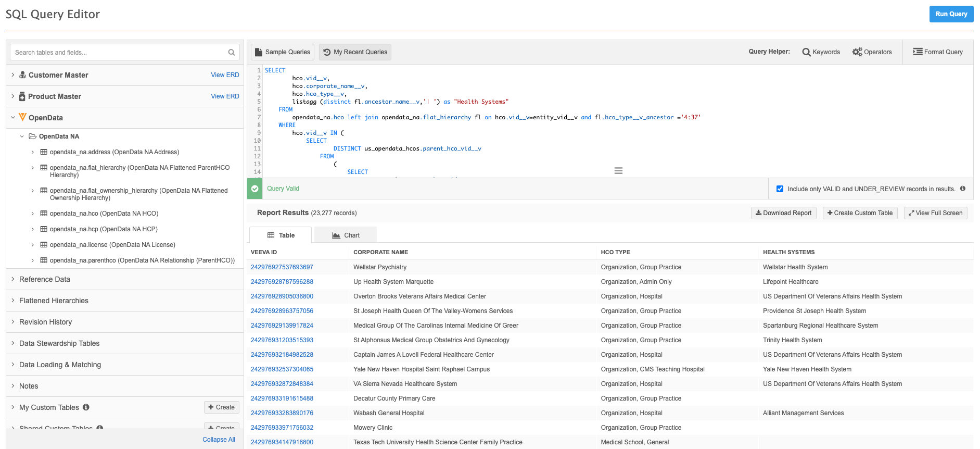The height and width of the screenshot is (449, 980).
Task: Select the Table results tab
Action: pyautogui.click(x=281, y=235)
